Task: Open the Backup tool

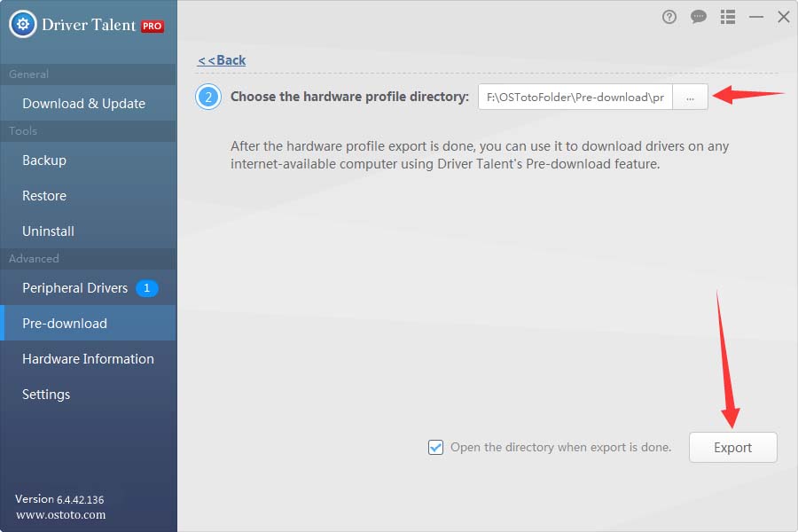Action: click(89, 160)
